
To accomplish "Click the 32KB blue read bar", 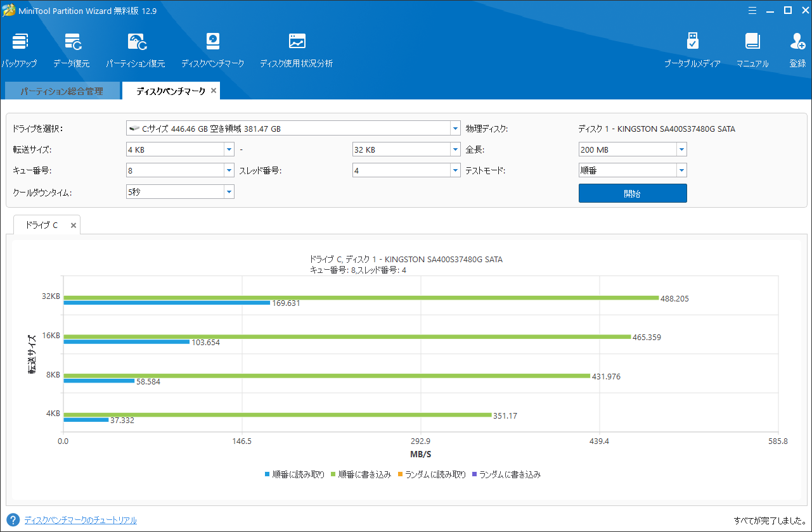I will [167, 303].
